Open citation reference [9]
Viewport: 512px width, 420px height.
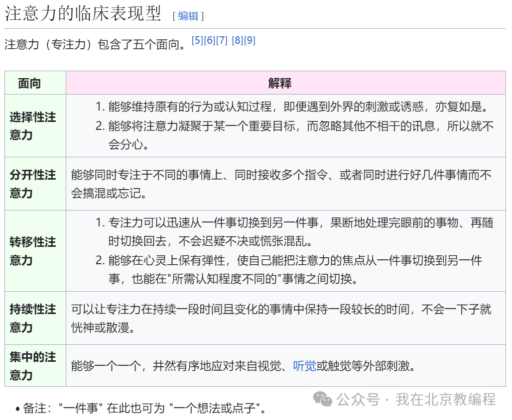(x=250, y=40)
